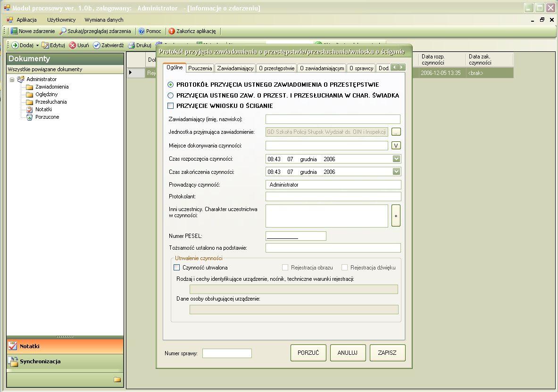
Task: Switch to the Zawiadamiający tab
Action: (x=235, y=68)
